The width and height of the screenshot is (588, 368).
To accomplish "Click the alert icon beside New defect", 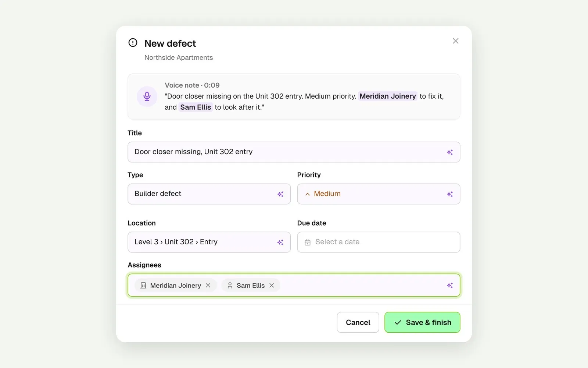I will point(133,43).
